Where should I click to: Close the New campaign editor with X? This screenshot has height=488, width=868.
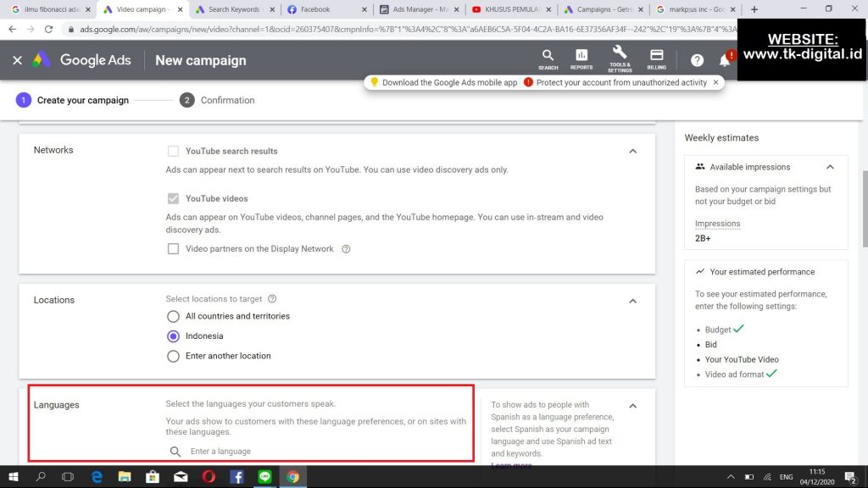tap(17, 60)
